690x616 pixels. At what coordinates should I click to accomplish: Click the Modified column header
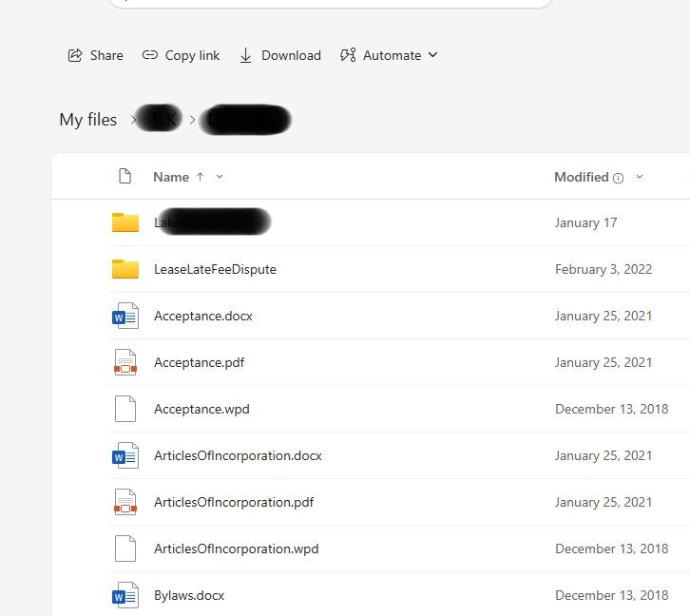point(582,177)
